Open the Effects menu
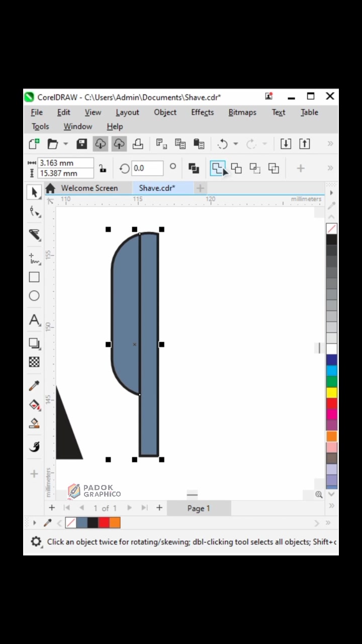The image size is (362, 644). tap(202, 112)
